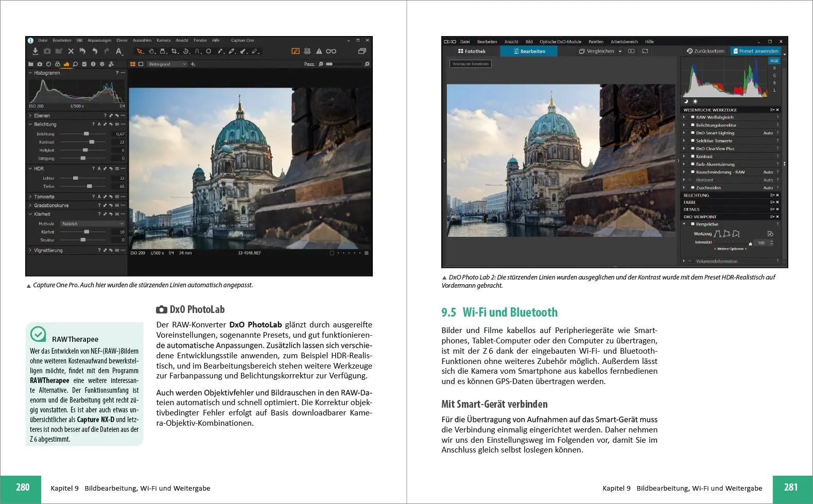Expand the Vignettierung panel in Capture One

click(x=30, y=251)
